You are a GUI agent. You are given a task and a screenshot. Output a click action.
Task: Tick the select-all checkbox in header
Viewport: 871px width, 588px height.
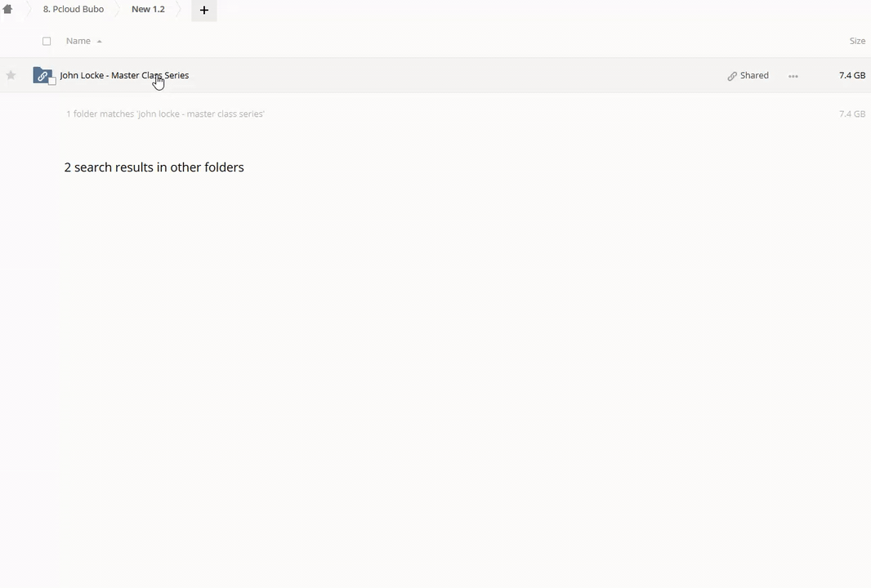[47, 41]
